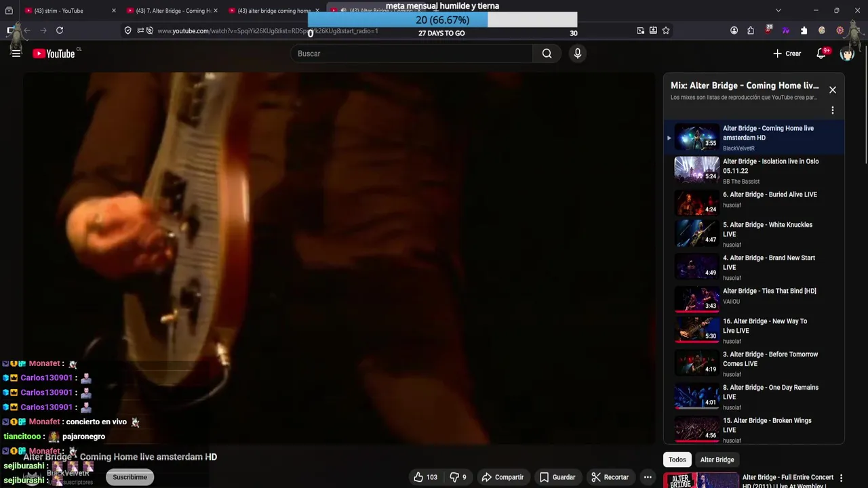Close the alter bridge coming home tab
Viewport: 868px width, 488px height.
click(x=317, y=11)
